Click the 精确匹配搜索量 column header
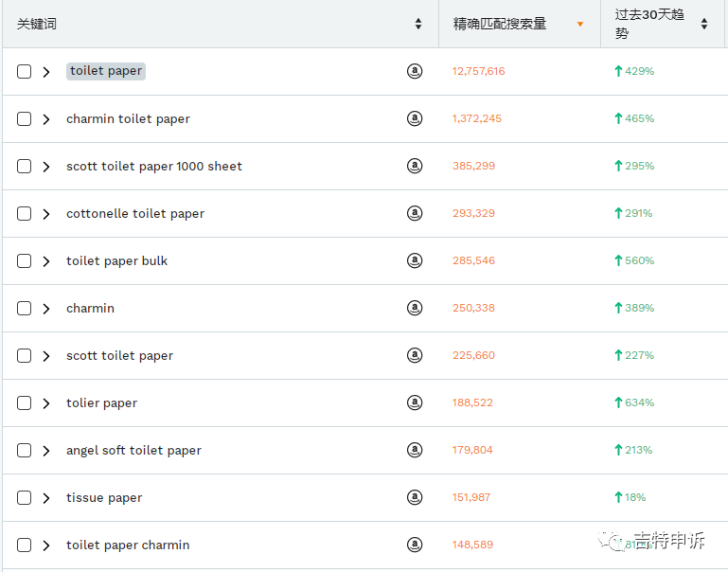The width and height of the screenshot is (728, 572). [500, 24]
